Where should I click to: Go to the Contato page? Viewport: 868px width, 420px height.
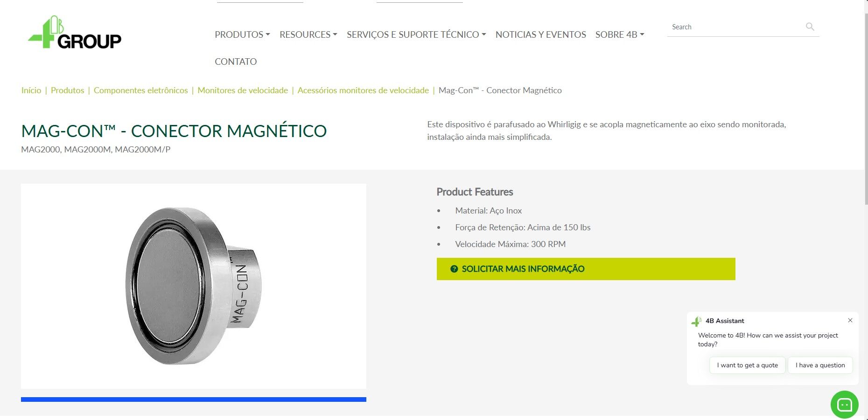(236, 62)
